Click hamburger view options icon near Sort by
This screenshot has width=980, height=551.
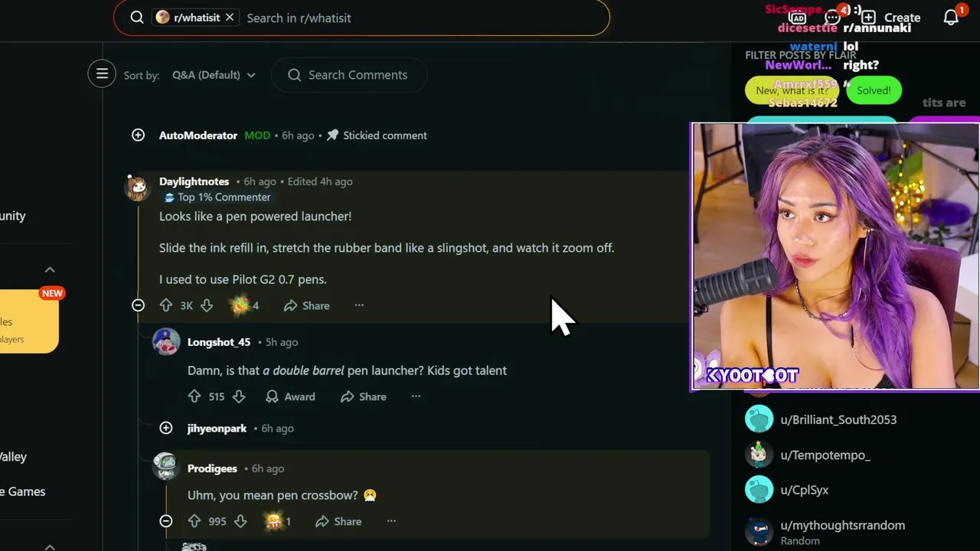[x=102, y=74]
